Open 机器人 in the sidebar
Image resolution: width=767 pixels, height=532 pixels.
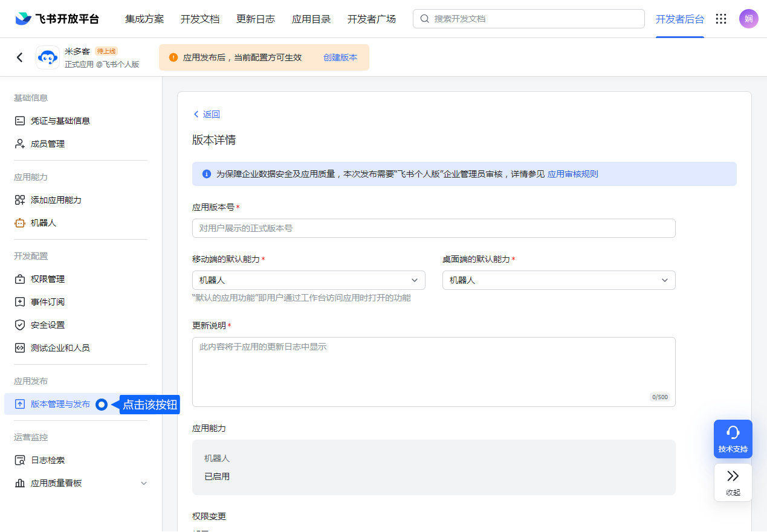[x=44, y=223]
